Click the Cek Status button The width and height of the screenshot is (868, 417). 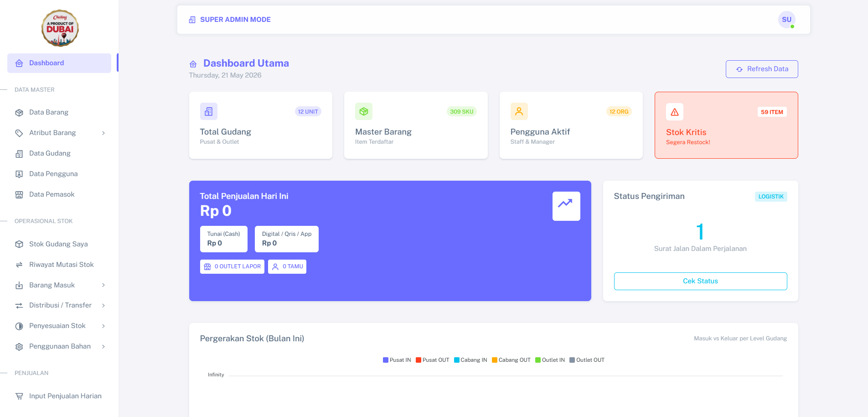(700, 281)
